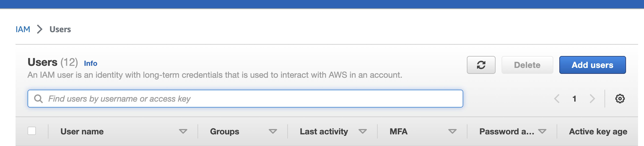Go to next page arrow
This screenshot has height=146, width=644.
(x=592, y=99)
